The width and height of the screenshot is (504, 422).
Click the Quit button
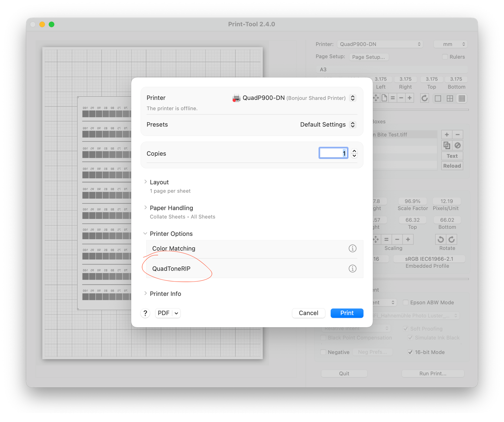pyautogui.click(x=344, y=374)
